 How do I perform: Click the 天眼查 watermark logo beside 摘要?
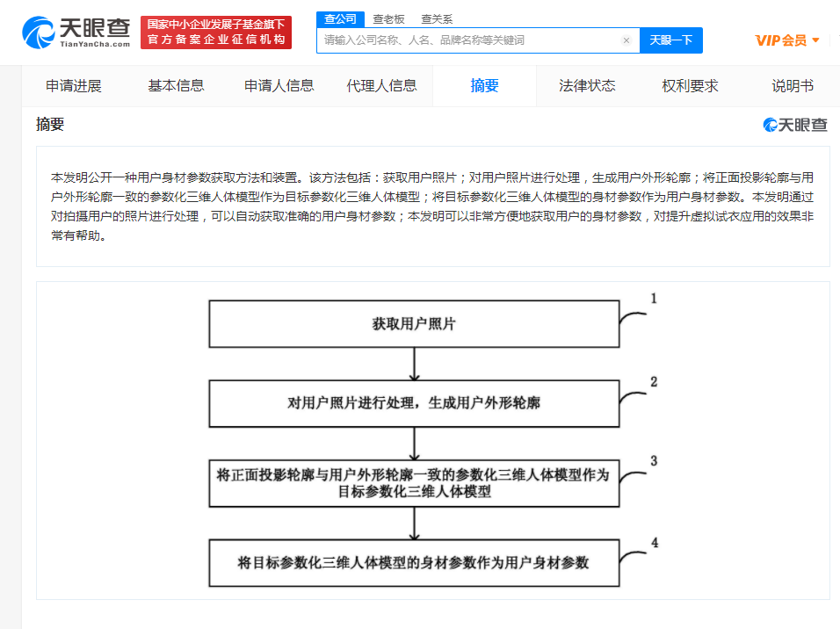tap(794, 125)
